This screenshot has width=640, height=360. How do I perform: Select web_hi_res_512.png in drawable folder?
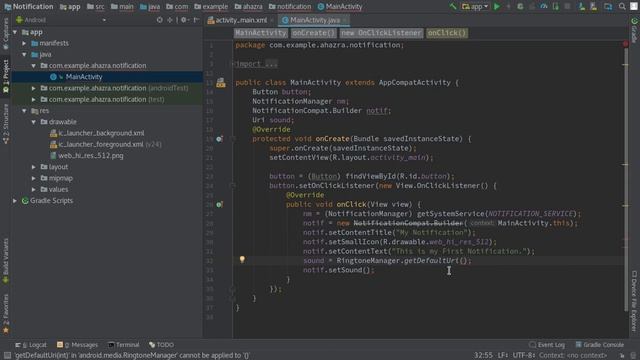[91, 156]
